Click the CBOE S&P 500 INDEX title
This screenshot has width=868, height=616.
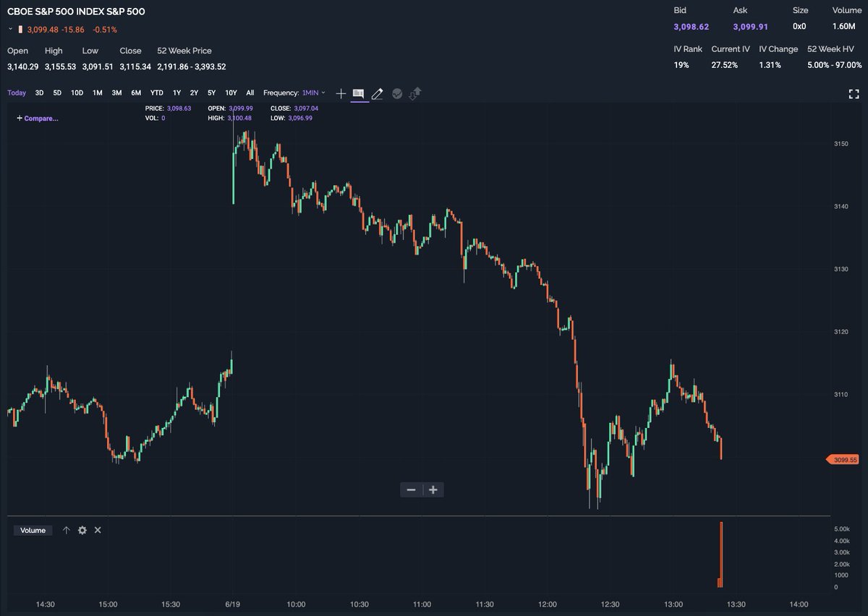pos(76,12)
